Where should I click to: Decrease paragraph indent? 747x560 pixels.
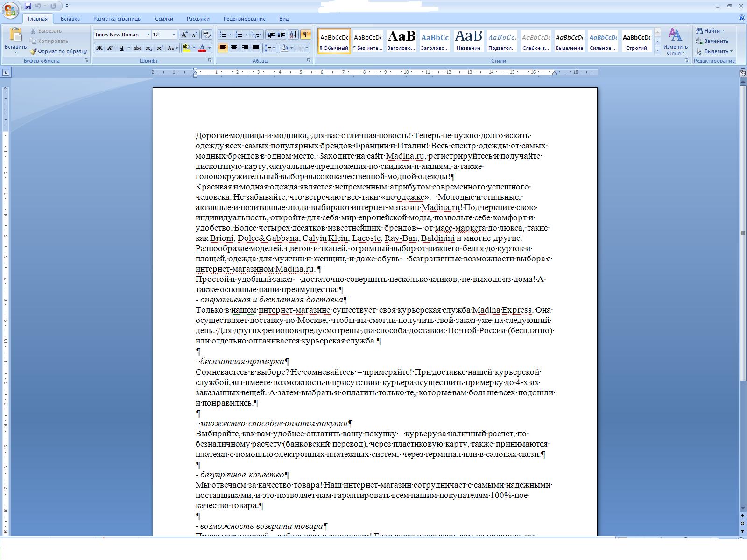[x=270, y=35]
